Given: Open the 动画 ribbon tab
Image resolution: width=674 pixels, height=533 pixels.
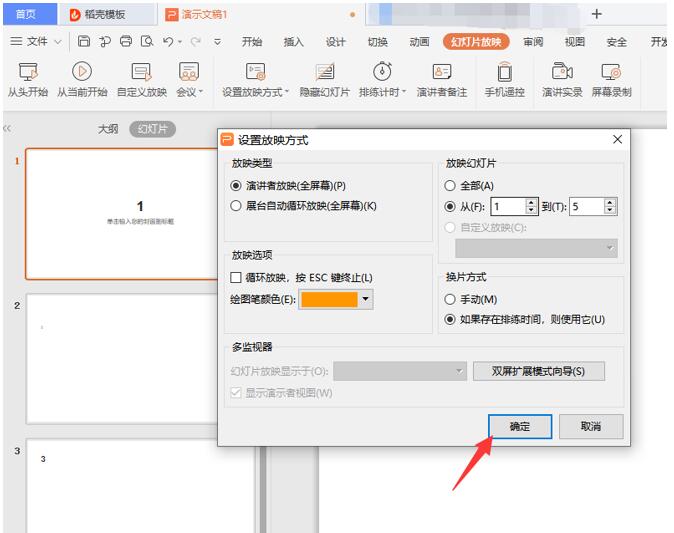Looking at the screenshot, I should coord(419,42).
